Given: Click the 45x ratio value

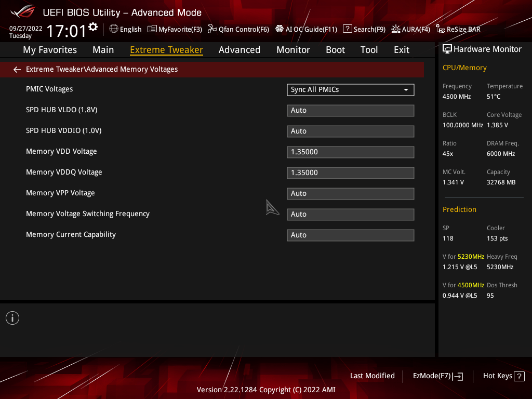Looking at the screenshot, I should [x=447, y=154].
